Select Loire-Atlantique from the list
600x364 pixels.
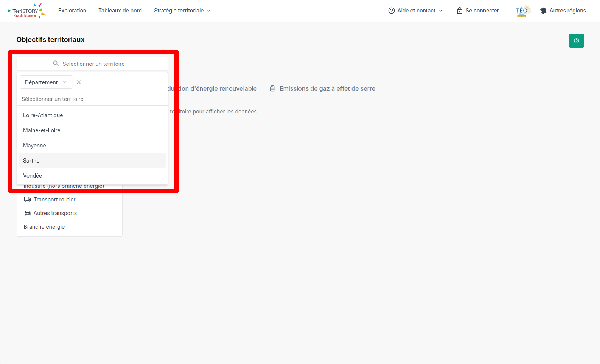click(92, 115)
